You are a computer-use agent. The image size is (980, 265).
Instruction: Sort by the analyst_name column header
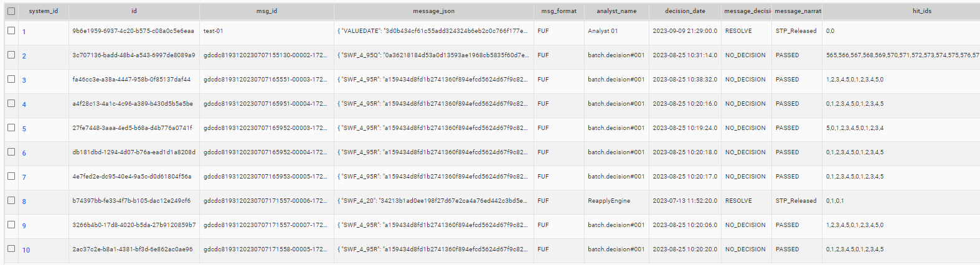pos(616,11)
